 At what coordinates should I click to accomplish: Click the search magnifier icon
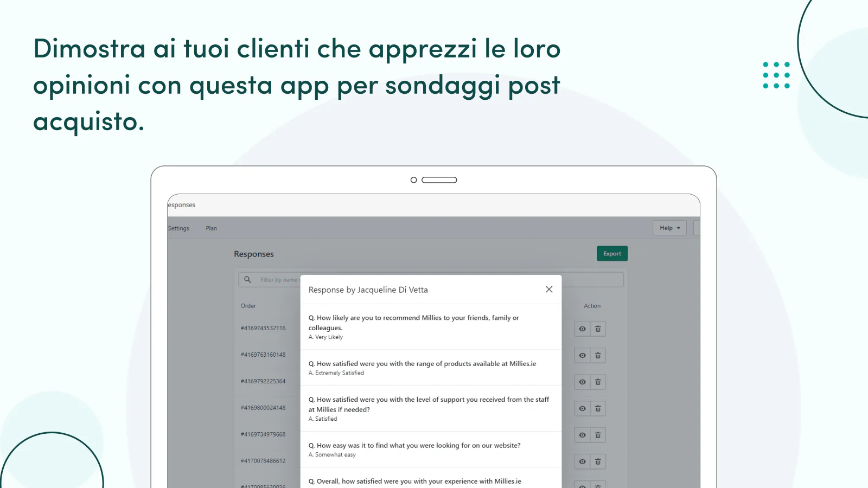[x=247, y=280]
